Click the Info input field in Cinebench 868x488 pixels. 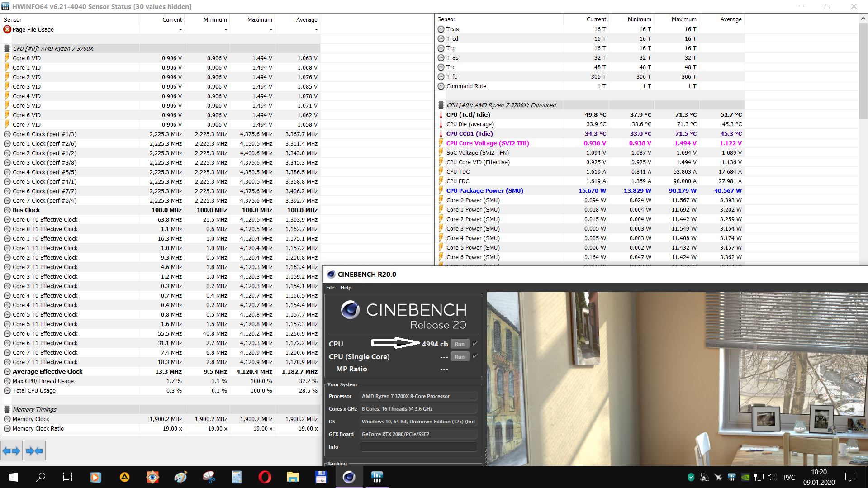tap(418, 447)
